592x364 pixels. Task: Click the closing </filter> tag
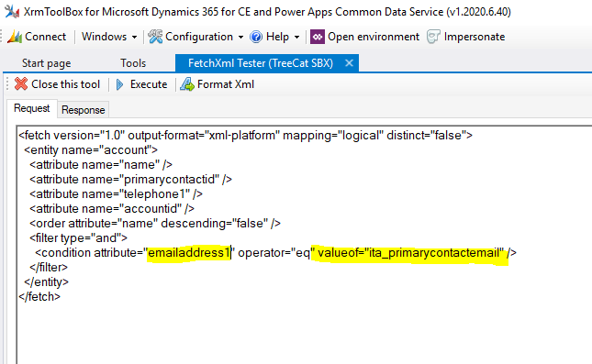[49, 268]
